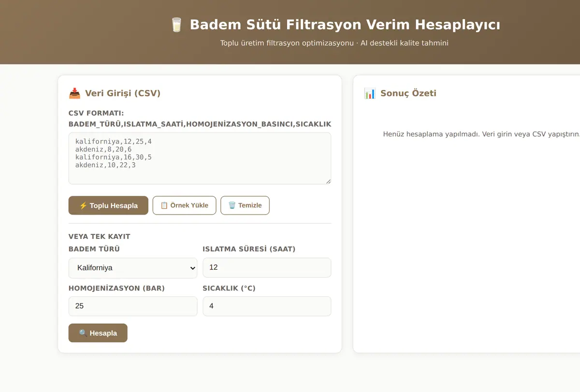The height and width of the screenshot is (392, 580).
Task: Click the Sonuç Özeti heading
Action: [408, 93]
